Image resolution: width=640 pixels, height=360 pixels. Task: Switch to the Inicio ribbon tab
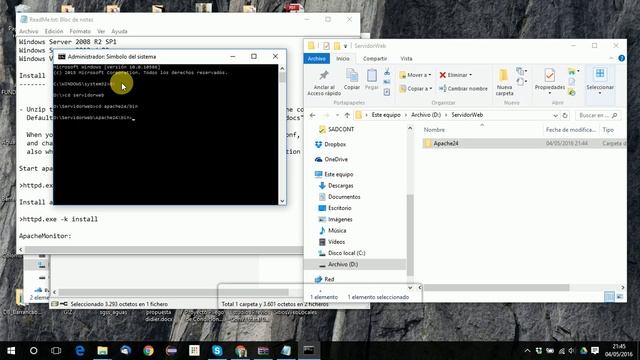coord(342,59)
